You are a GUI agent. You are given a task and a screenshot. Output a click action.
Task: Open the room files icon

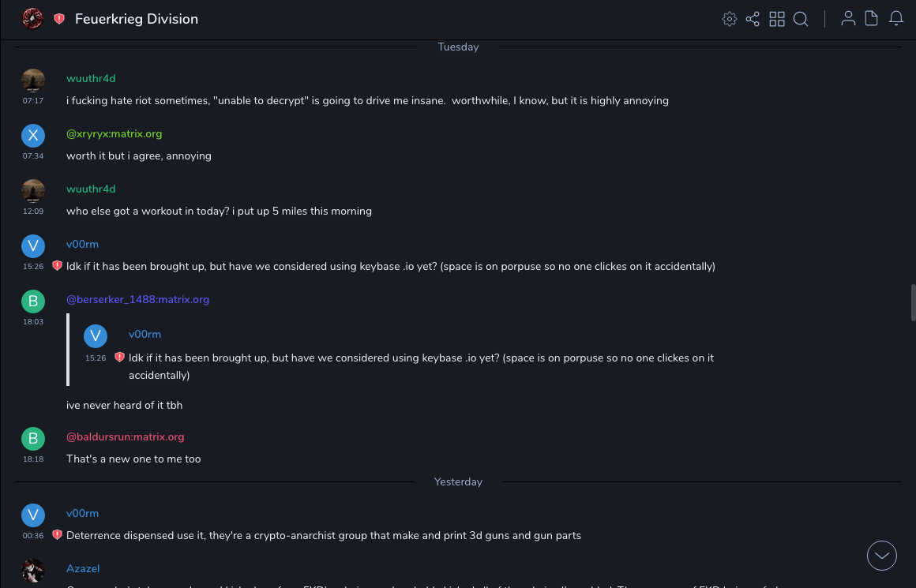[x=872, y=19]
